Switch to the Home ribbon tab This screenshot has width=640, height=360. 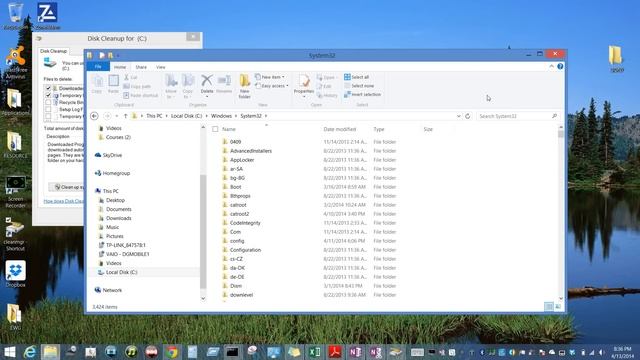pyautogui.click(x=120, y=67)
